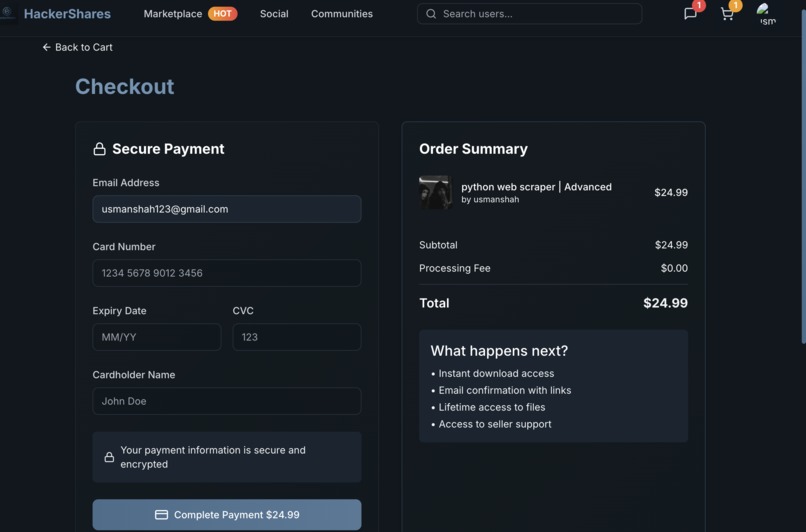The height and width of the screenshot is (532, 806).
Task: Click the lock icon beside Secure Payment
Action: [99, 149]
